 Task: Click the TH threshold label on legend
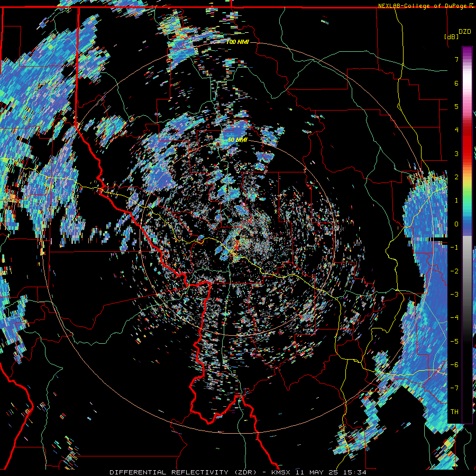454,412
